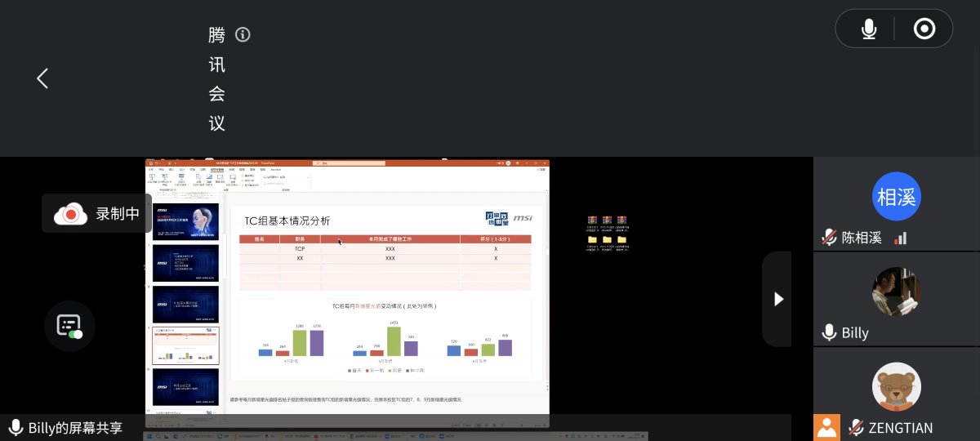This screenshot has width=980, height=441.
Task: Open meeting info icon beside 腾讯会议
Action: click(243, 35)
